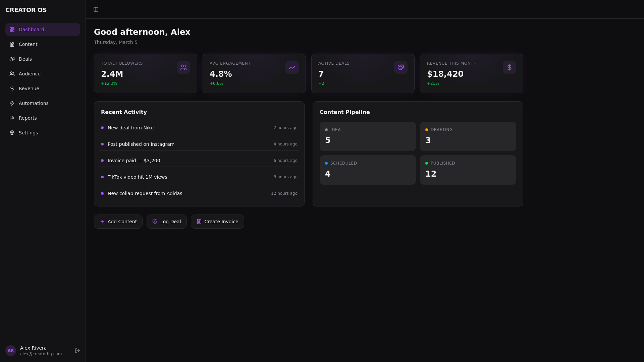Screen dimensions: 644x362
Task: Open Settings in the sidebar
Action: point(43,133)
